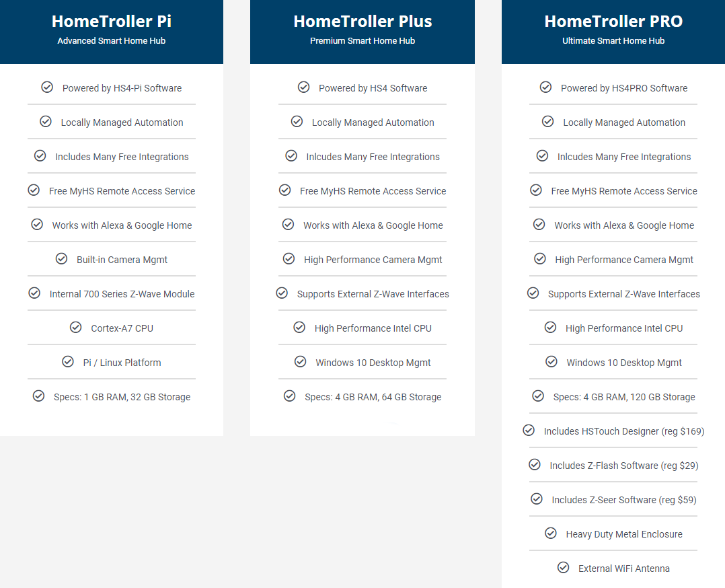The image size is (725, 588).
Task: Click the text Includes Many Free Integrations under HomeTroller Pi
Action: tap(122, 157)
